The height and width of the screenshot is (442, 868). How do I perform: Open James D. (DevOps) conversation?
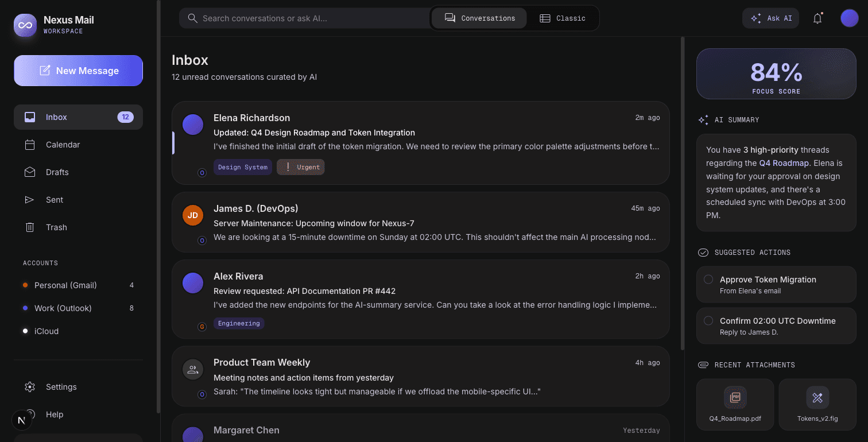(x=421, y=222)
